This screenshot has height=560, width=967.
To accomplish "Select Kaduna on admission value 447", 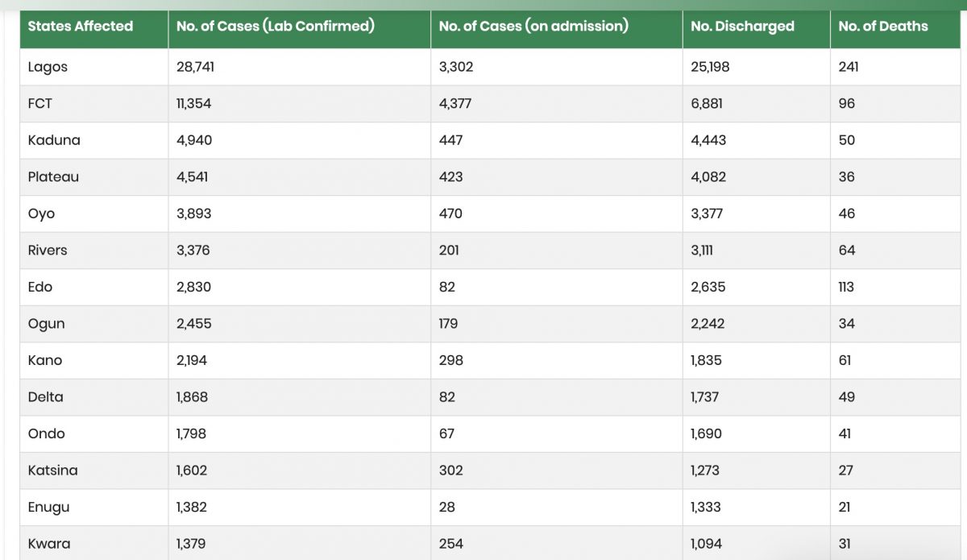I will (x=451, y=140).
